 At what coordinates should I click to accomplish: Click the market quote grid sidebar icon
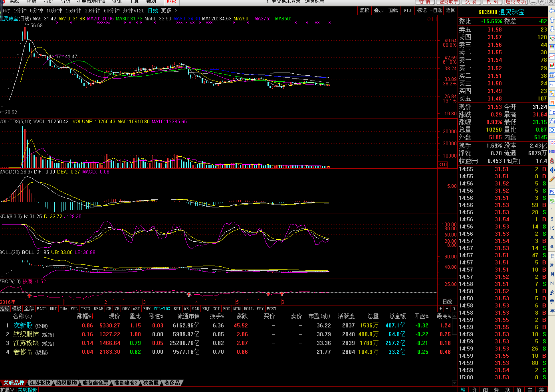click(x=552, y=47)
